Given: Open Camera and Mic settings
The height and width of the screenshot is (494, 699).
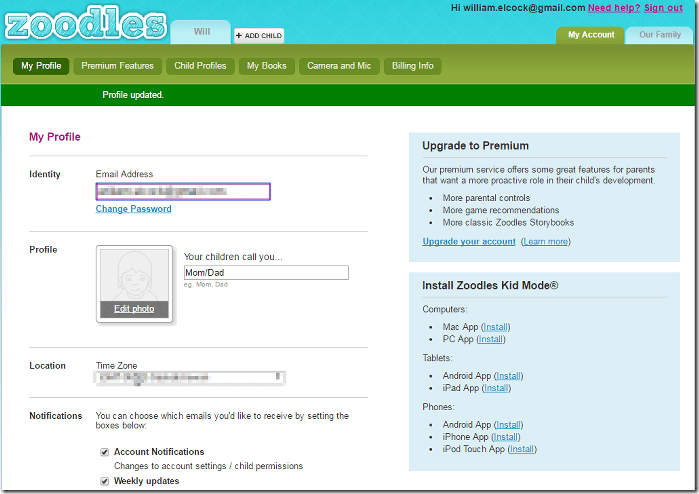Looking at the screenshot, I should point(339,66).
